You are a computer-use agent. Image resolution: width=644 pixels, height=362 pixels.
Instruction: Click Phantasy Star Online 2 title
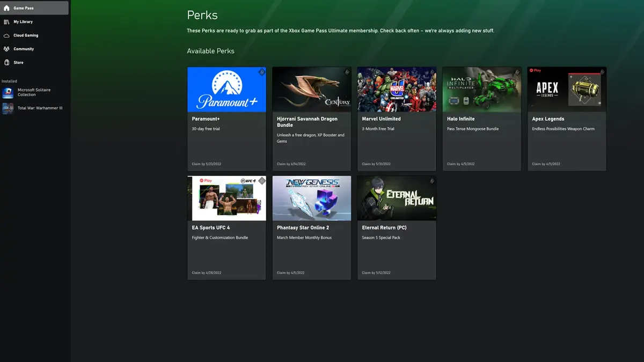303,228
